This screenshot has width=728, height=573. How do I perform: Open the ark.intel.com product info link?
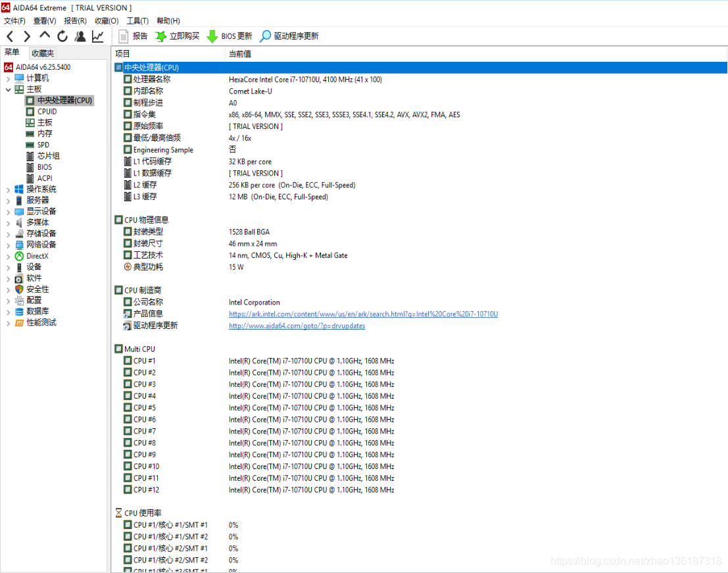tap(363, 314)
